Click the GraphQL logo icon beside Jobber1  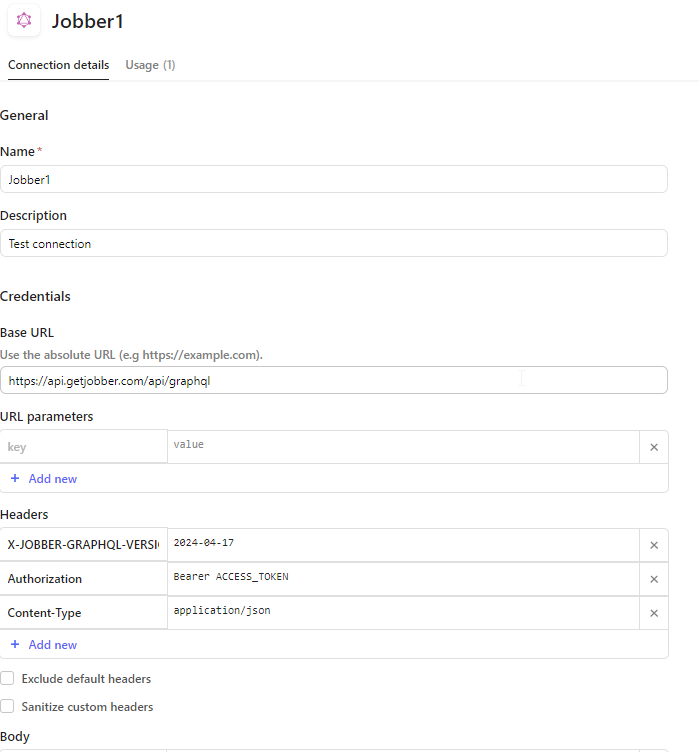pos(24,20)
